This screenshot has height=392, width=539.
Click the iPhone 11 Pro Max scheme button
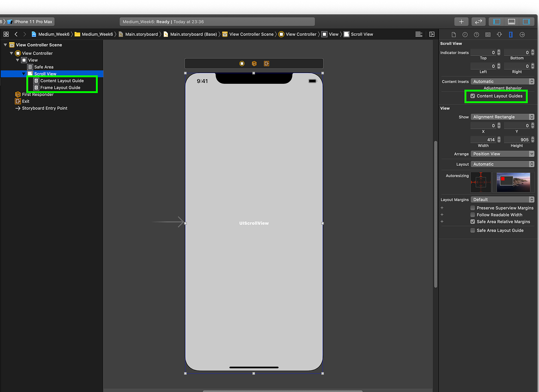pos(33,22)
